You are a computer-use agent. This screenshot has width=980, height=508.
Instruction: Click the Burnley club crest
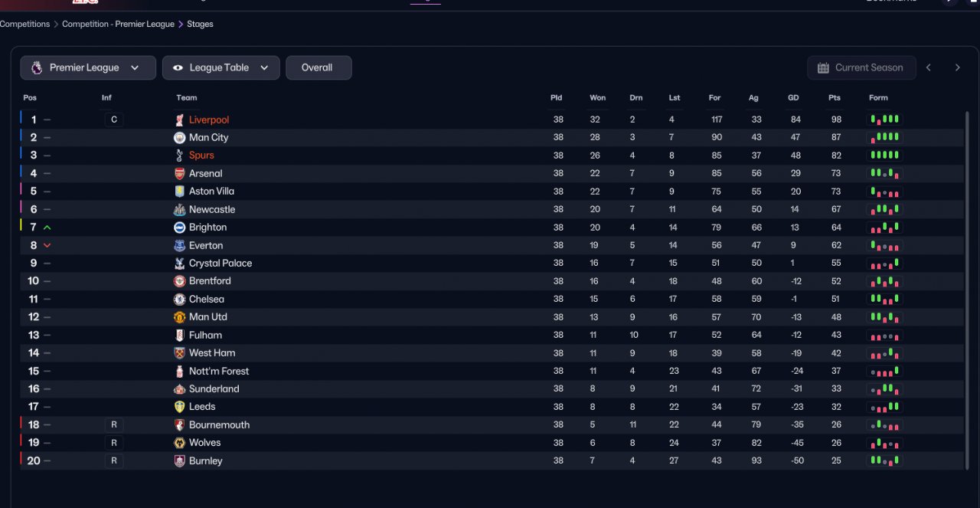[179, 460]
